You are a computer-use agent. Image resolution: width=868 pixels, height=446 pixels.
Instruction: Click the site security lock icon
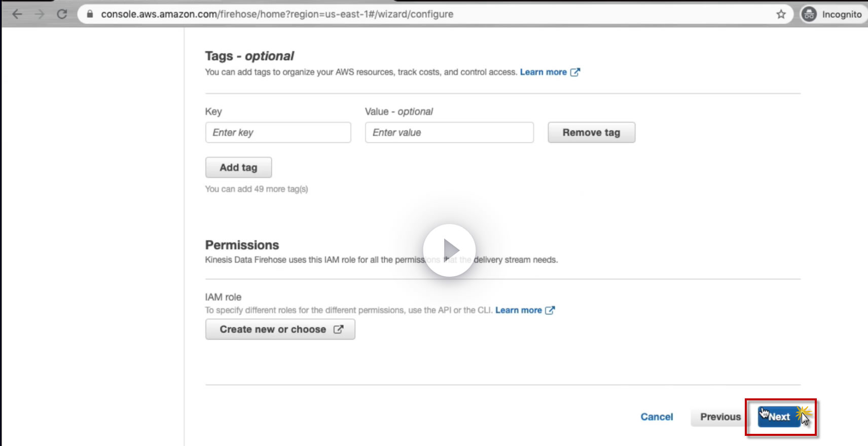90,14
